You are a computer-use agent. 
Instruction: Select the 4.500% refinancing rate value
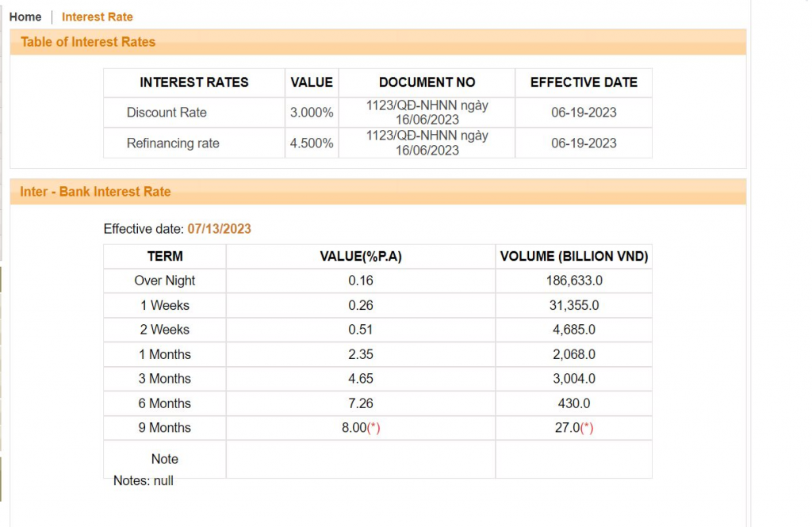312,143
